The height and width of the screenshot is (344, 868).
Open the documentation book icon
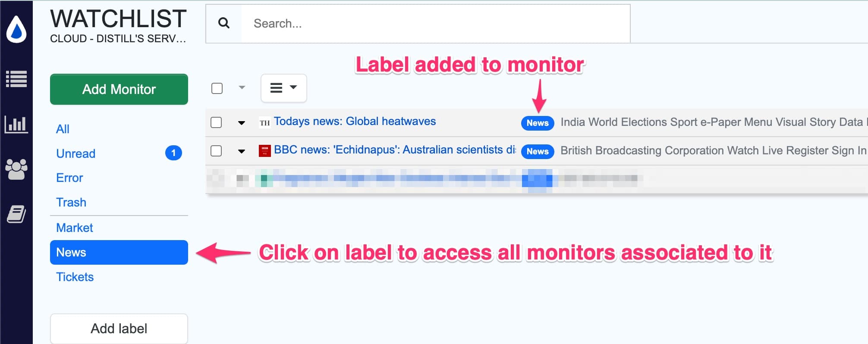17,213
